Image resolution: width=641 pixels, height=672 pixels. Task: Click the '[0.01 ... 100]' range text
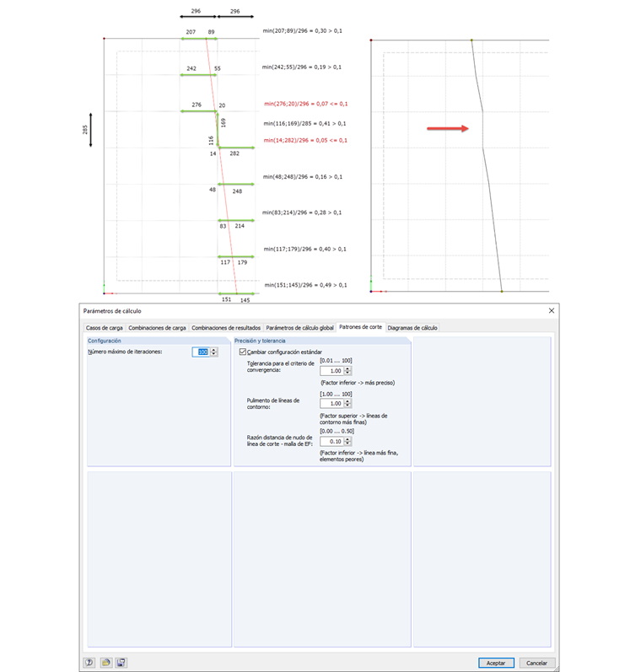[337, 360]
